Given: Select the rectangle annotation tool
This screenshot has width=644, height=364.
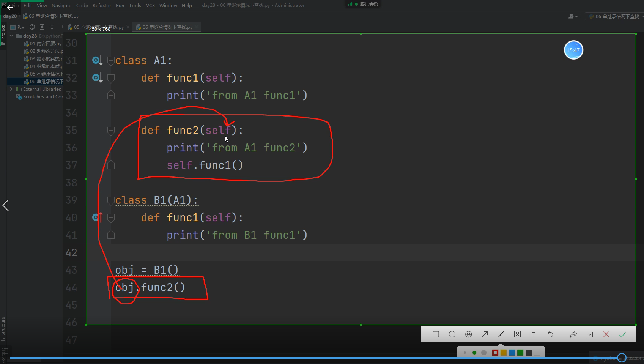Looking at the screenshot, I should coord(436,334).
